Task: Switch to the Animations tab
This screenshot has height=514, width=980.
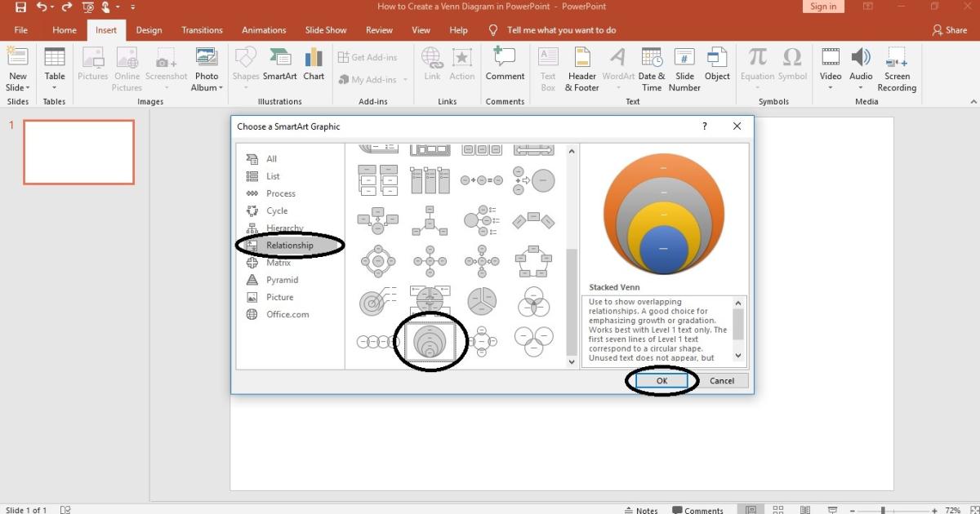Action: pyautogui.click(x=263, y=29)
